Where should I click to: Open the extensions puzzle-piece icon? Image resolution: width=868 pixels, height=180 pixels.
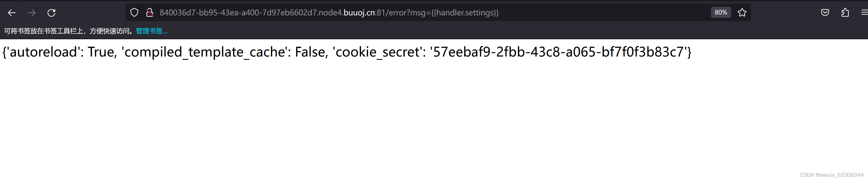[845, 12]
